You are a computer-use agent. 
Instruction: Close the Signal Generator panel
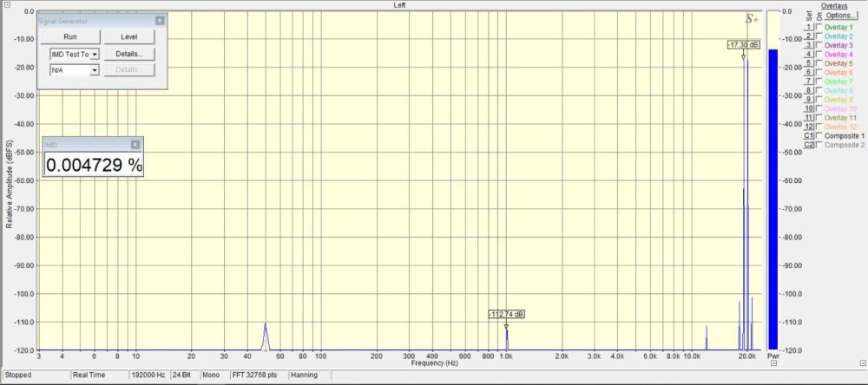[x=160, y=20]
